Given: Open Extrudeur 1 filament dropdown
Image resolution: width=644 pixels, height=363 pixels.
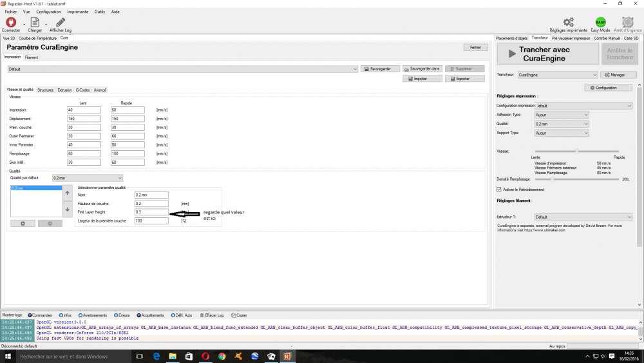Looking at the screenshot, I should click(583, 217).
